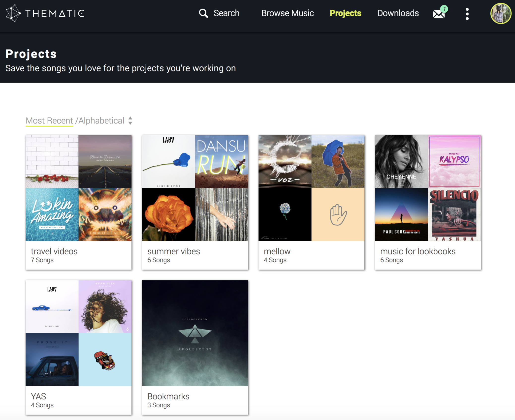515x420 pixels.
Task: Click the summer vibes 6 Songs count
Action: point(159,260)
